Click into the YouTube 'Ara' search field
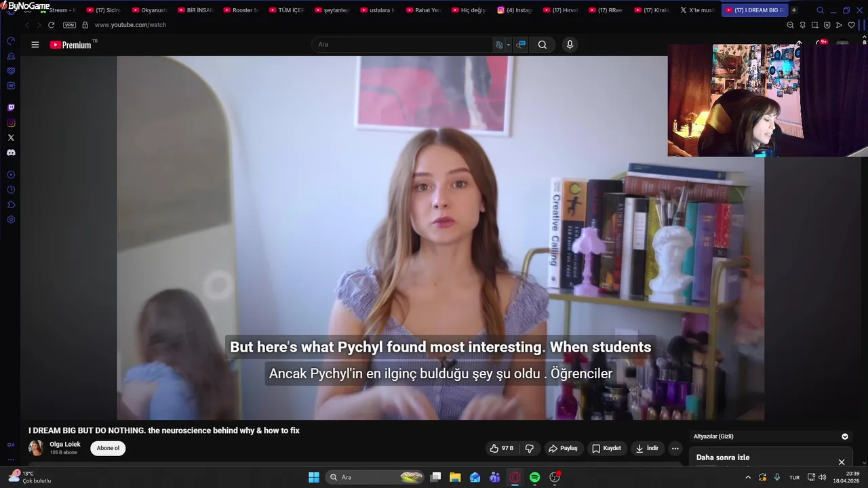The height and width of the screenshot is (488, 868). click(x=403, y=45)
